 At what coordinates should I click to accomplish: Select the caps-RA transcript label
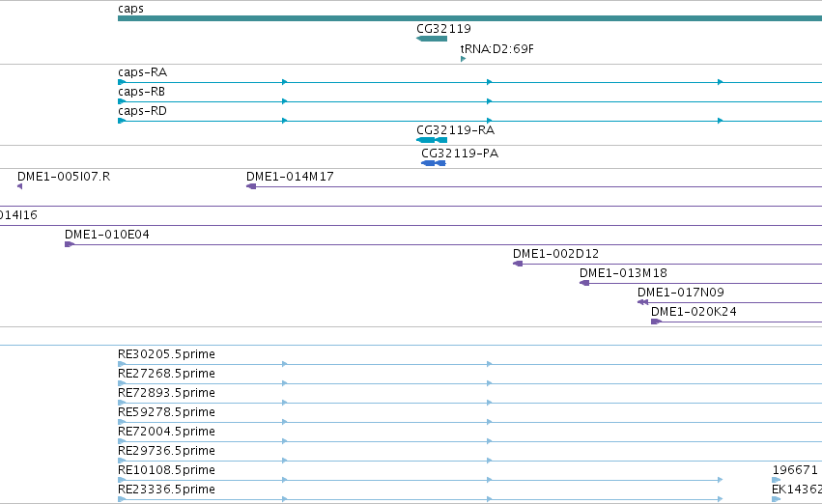tap(143, 72)
